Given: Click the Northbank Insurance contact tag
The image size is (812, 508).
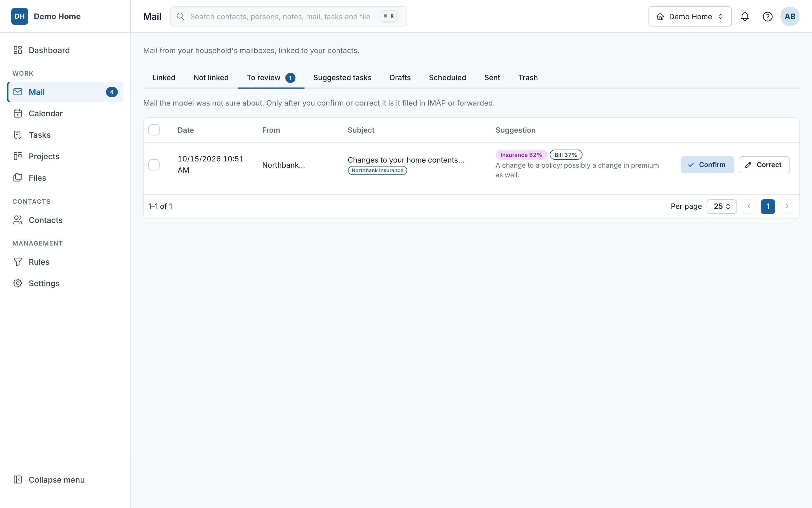Looking at the screenshot, I should tap(377, 171).
